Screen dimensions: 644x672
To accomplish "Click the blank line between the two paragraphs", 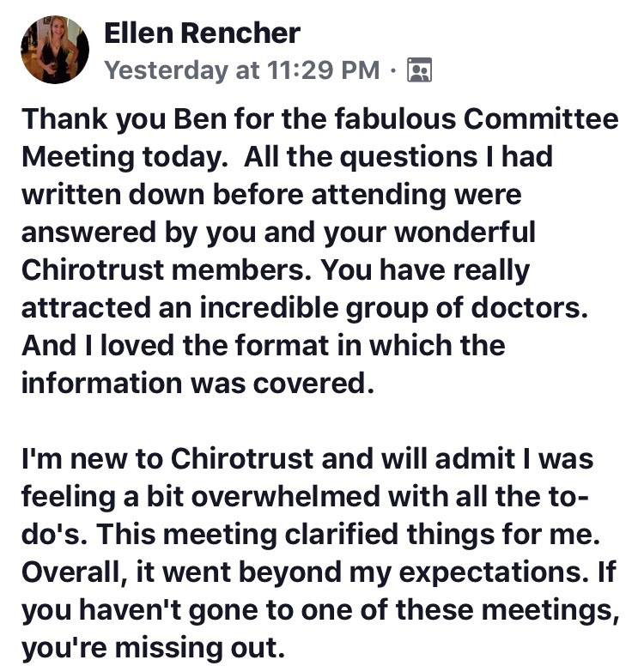I will pos(320,421).
